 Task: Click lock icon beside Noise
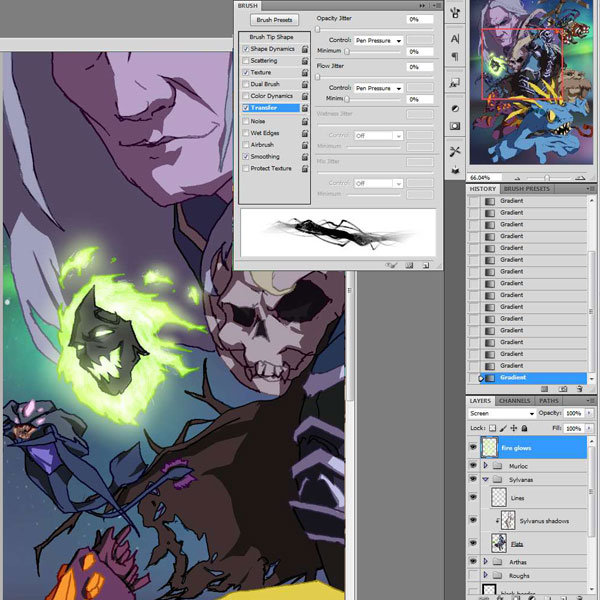click(x=305, y=121)
